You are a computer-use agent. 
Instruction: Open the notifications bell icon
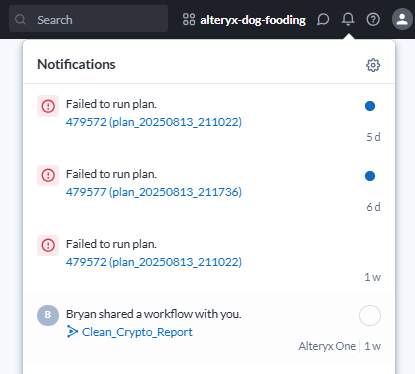pos(348,19)
